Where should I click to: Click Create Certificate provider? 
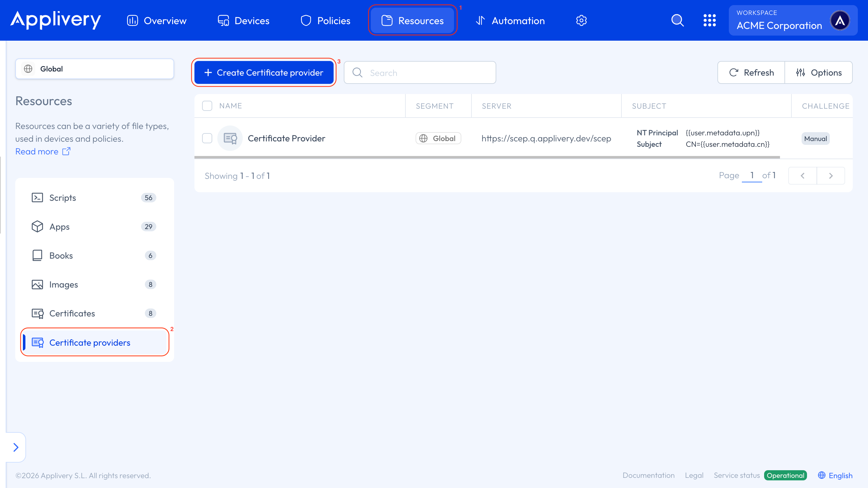pos(264,72)
